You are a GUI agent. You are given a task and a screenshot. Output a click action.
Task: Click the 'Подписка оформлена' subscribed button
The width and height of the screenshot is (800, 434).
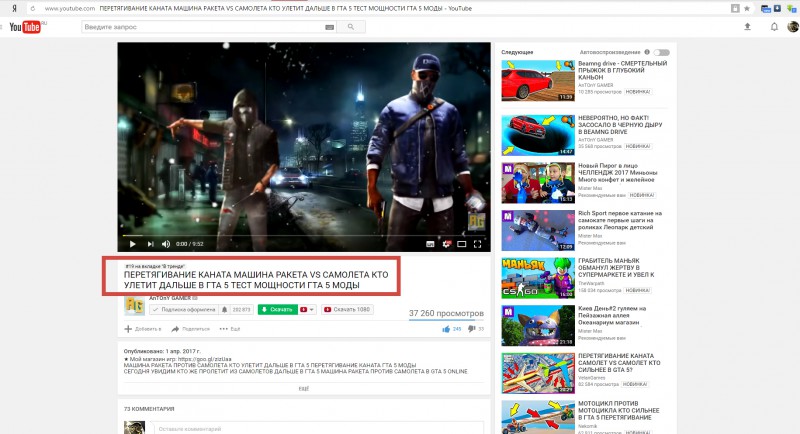184,310
